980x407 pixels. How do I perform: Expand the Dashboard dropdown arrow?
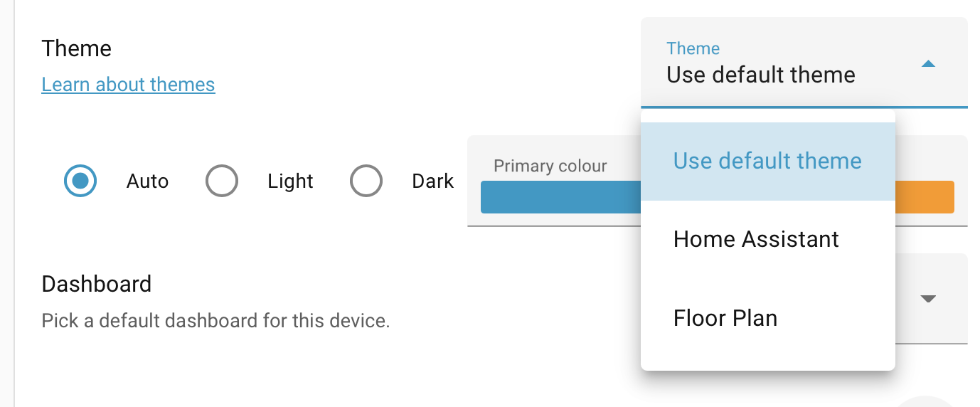927,299
